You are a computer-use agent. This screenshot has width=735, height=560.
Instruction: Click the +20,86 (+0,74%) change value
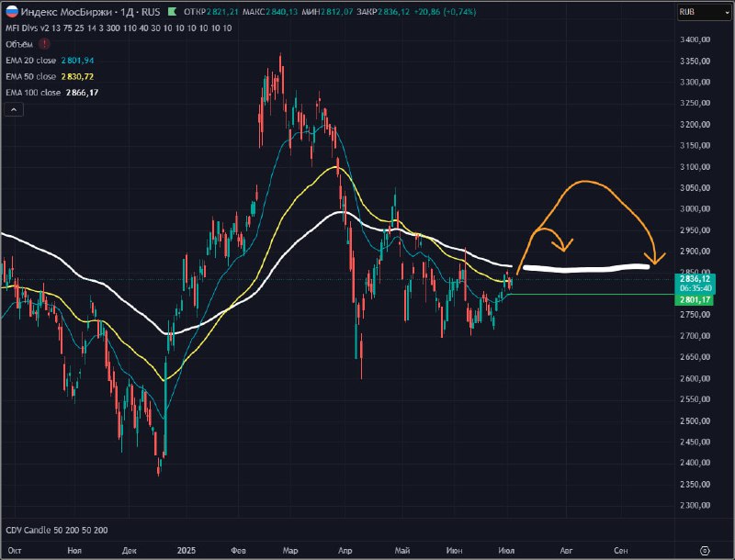click(x=445, y=12)
